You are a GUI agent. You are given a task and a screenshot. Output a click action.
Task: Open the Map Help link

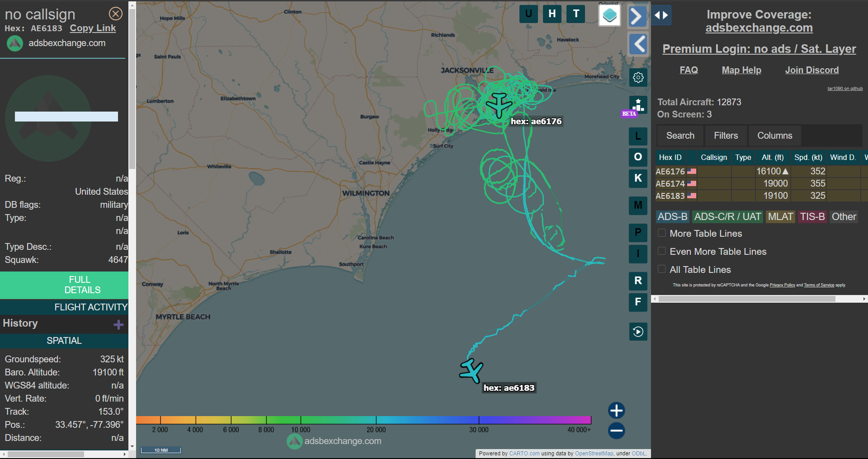[741, 70]
